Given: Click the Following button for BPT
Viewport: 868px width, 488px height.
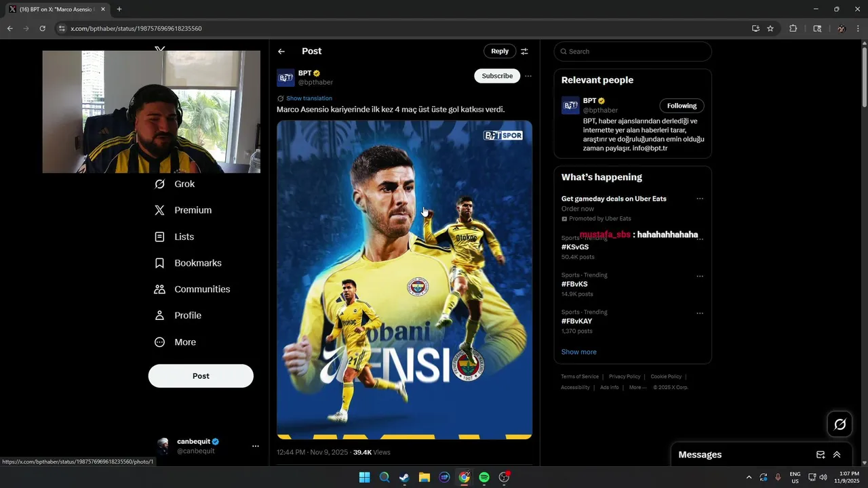Looking at the screenshot, I should pyautogui.click(x=682, y=106).
